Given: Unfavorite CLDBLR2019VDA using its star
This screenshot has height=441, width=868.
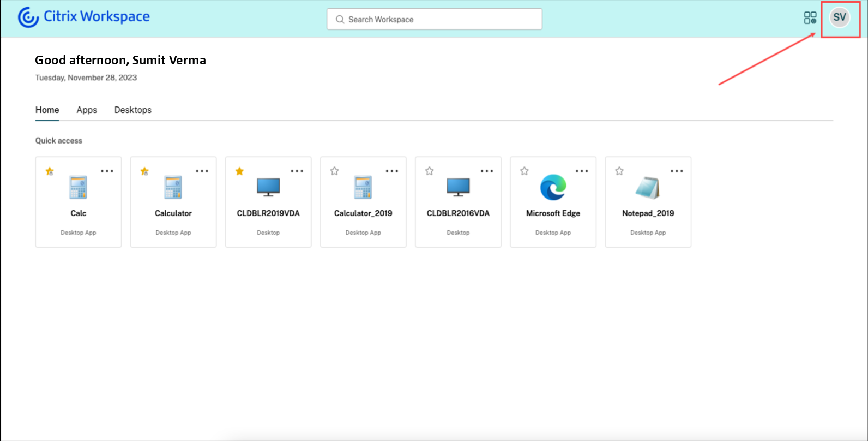Looking at the screenshot, I should [239, 171].
